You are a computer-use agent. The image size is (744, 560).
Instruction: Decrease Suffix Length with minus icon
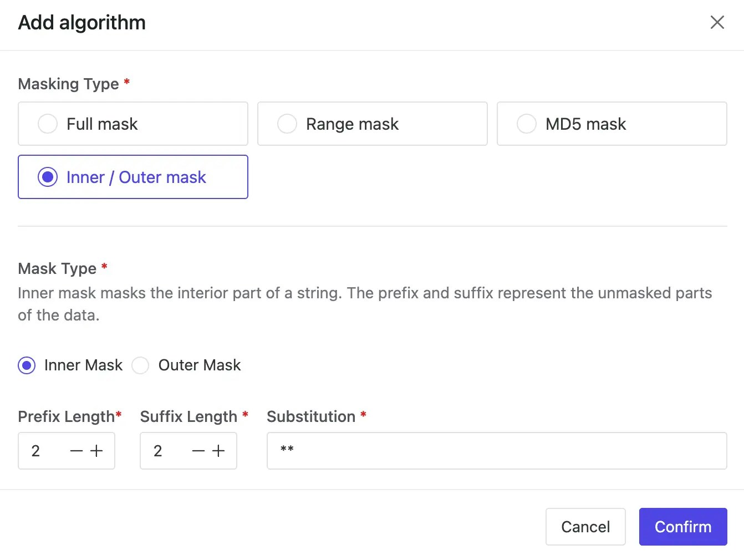coord(198,451)
